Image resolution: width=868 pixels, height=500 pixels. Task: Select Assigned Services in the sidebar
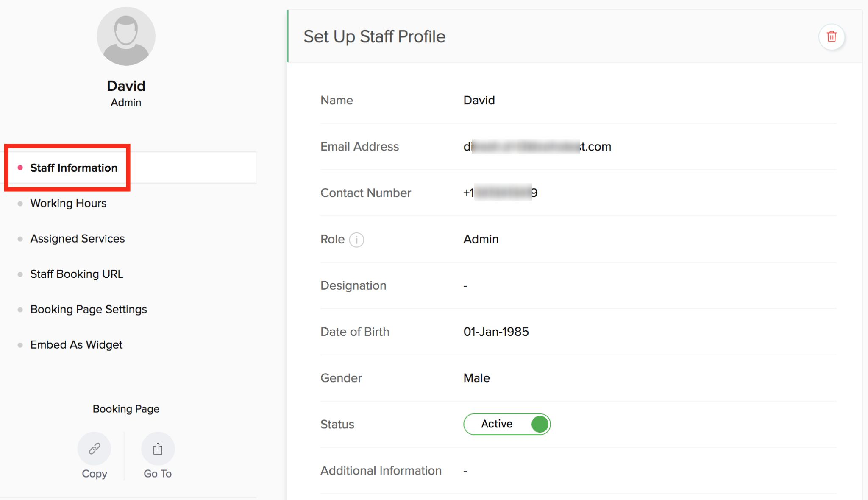(x=78, y=239)
